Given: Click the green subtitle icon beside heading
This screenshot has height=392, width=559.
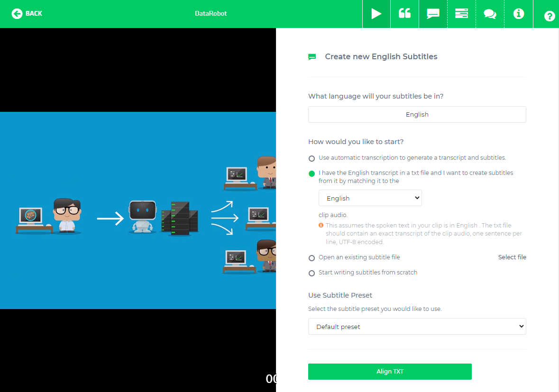Looking at the screenshot, I should [x=312, y=57].
